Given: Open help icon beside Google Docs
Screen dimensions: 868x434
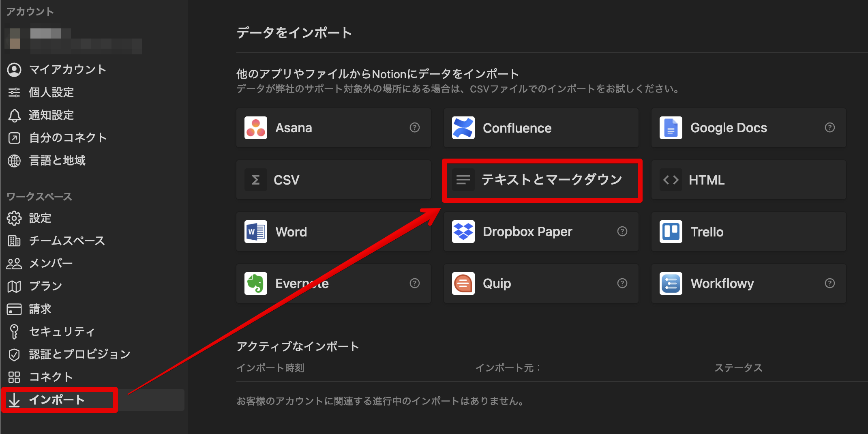Looking at the screenshot, I should pos(829,127).
